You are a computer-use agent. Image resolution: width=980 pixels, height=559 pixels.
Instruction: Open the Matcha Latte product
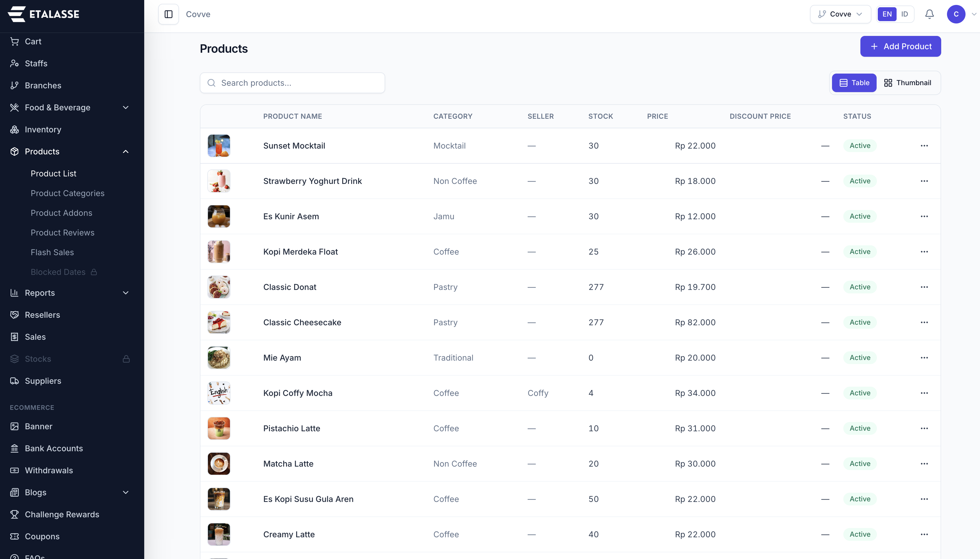[288, 463]
